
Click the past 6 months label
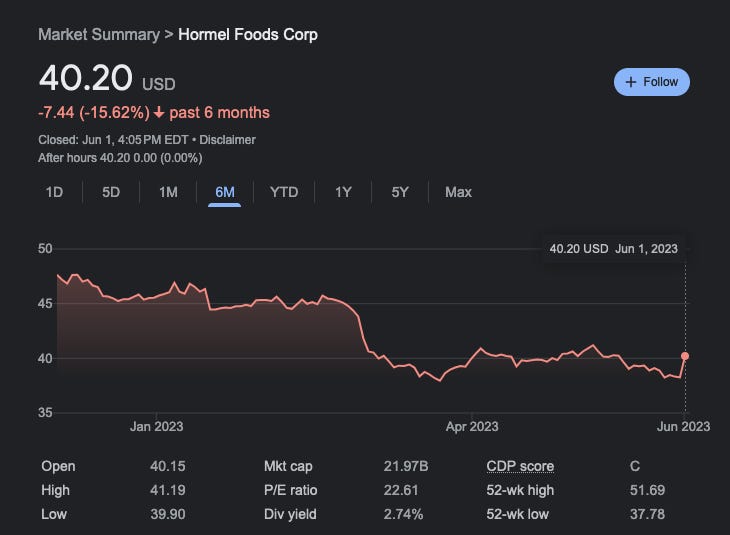click(x=219, y=113)
